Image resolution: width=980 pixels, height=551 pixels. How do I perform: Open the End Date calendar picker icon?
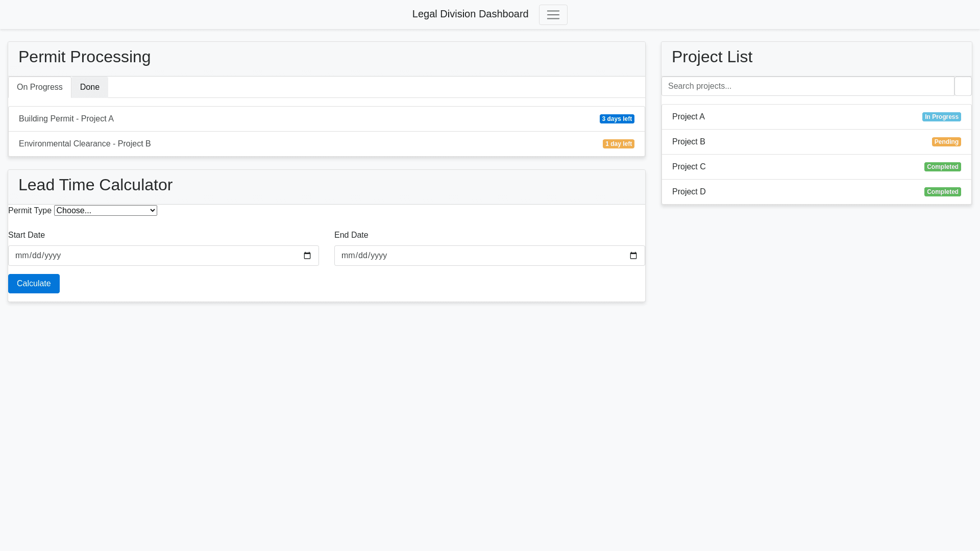tap(633, 256)
